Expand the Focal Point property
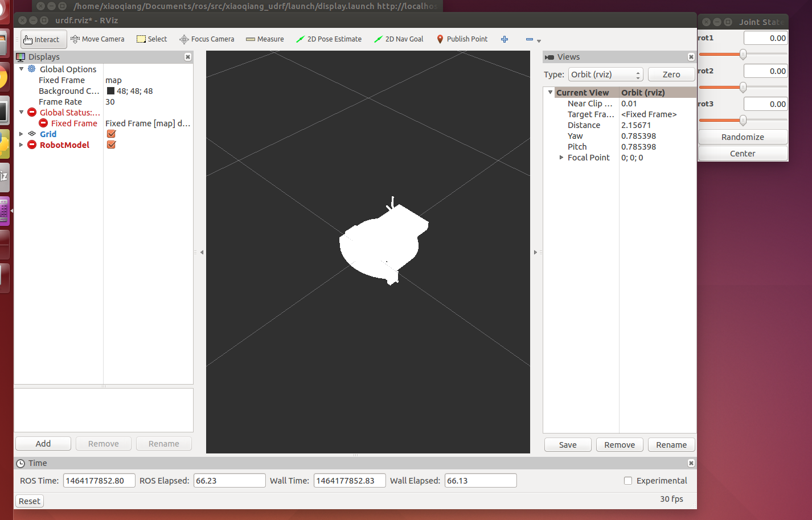This screenshot has height=520, width=812. [561, 157]
